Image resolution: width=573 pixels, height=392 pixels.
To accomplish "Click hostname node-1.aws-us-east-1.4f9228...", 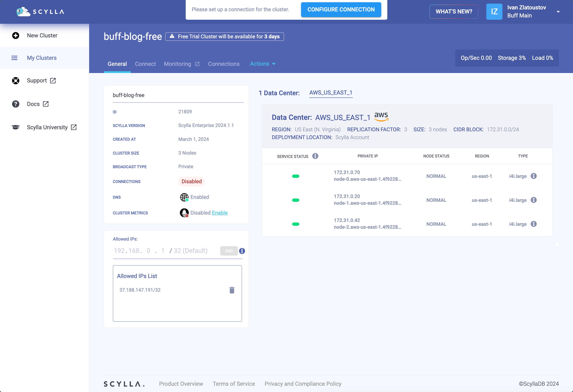I will (x=368, y=203).
